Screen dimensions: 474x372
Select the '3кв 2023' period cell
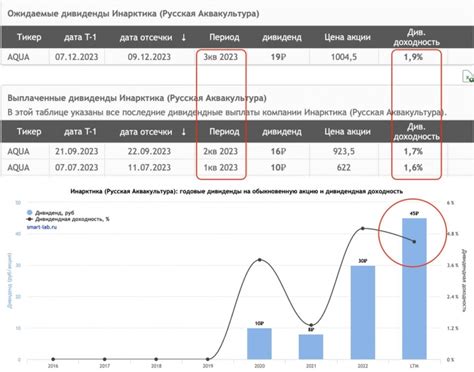click(x=221, y=57)
